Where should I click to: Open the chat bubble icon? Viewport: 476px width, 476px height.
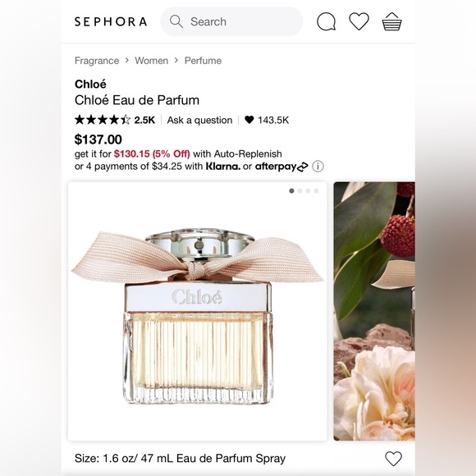click(326, 21)
